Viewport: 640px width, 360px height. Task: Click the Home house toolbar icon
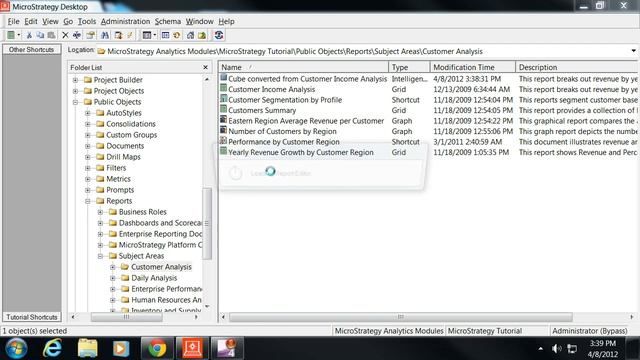(x=190, y=35)
